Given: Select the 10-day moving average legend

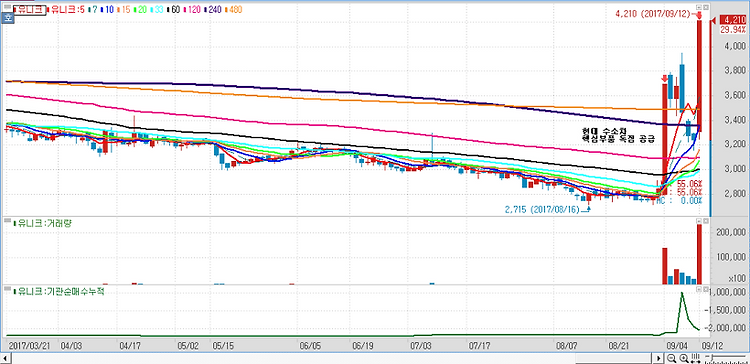Looking at the screenshot, I should 107,10.
